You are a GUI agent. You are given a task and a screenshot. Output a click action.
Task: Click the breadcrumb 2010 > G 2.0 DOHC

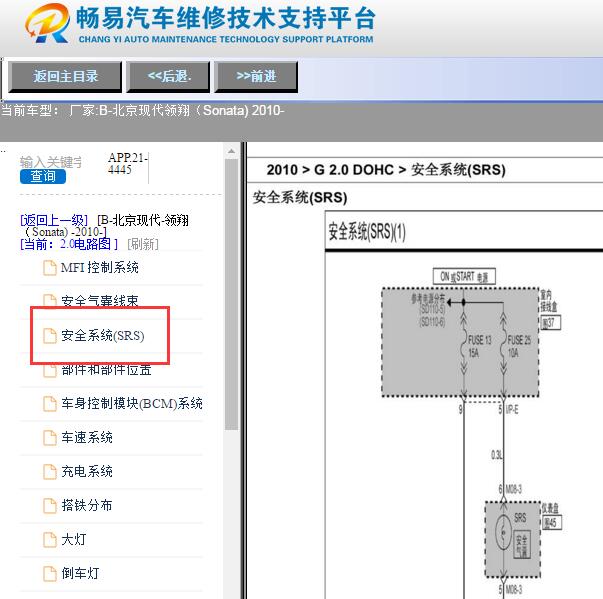(330, 170)
